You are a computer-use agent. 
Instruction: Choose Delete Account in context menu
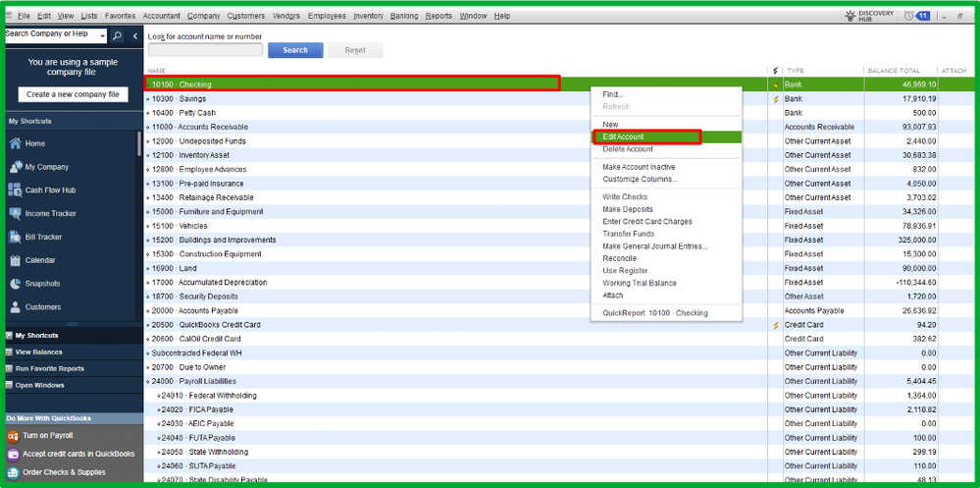tap(666, 149)
